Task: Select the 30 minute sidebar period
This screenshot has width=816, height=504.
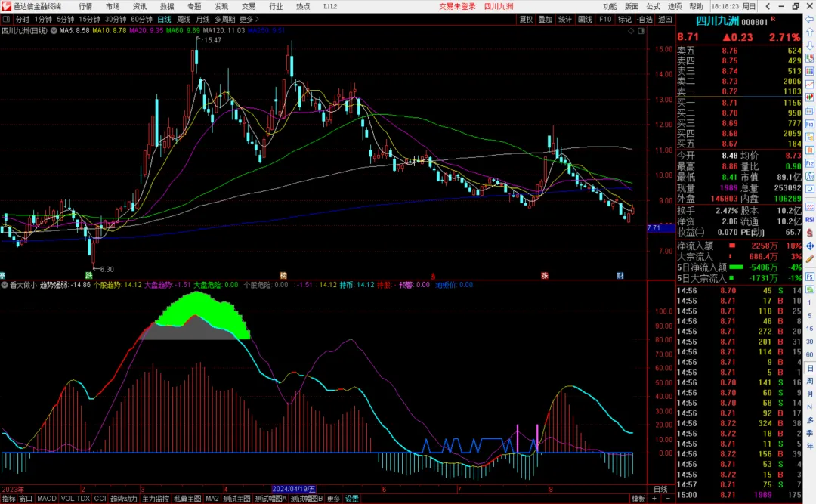Action: (x=810, y=342)
